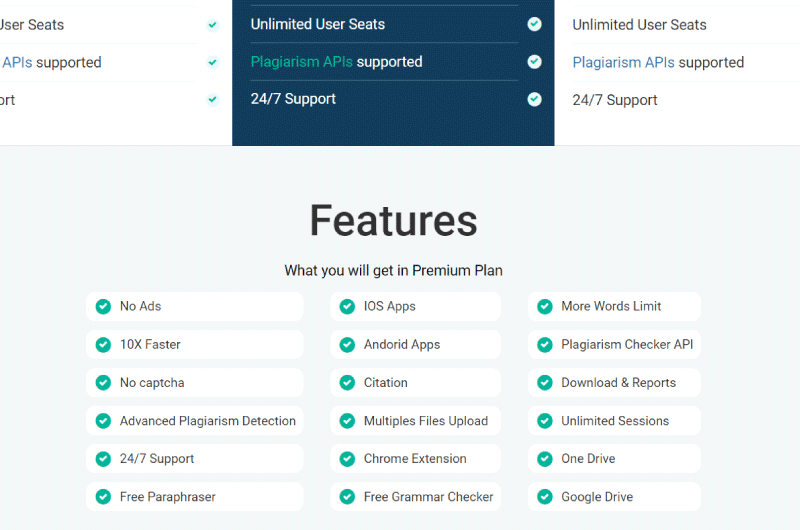Click Unlimited User Seats text in dark plan
This screenshot has width=800, height=530.
pos(318,24)
